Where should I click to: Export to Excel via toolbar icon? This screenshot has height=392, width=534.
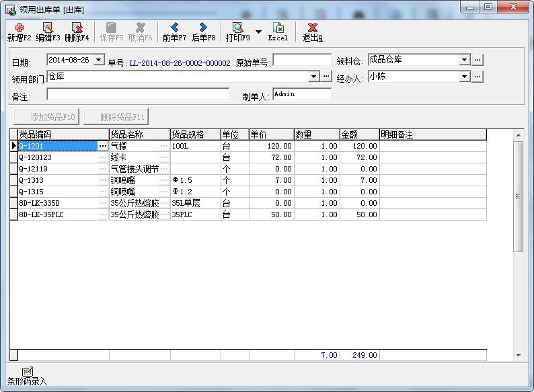pyautogui.click(x=278, y=28)
